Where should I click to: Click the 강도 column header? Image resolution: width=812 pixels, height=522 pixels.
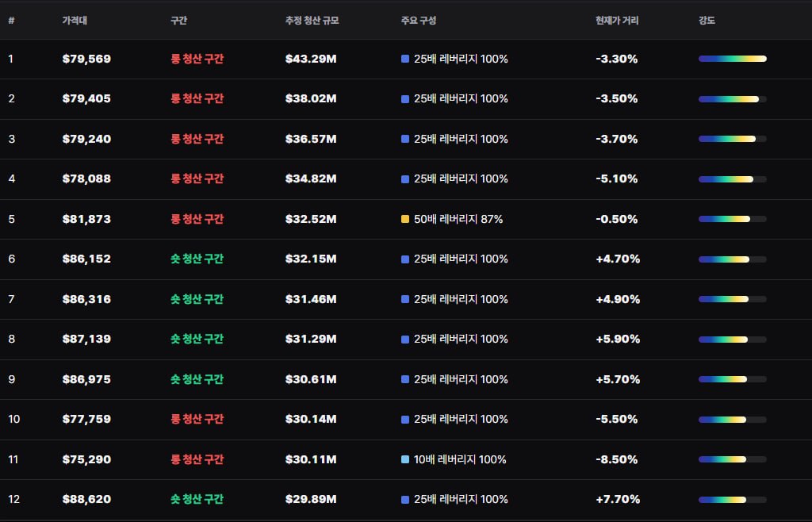click(x=707, y=21)
